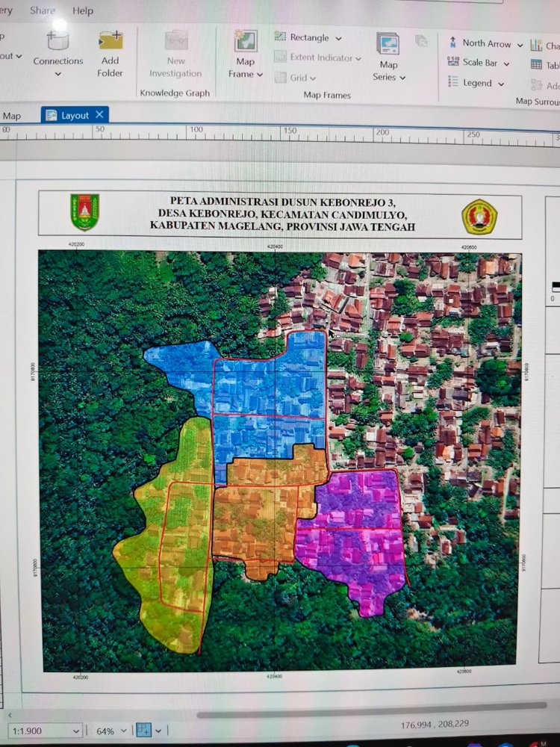Open the 1:1.900 map scale combo box
Viewport: 560px width, 747px height.
(46, 731)
